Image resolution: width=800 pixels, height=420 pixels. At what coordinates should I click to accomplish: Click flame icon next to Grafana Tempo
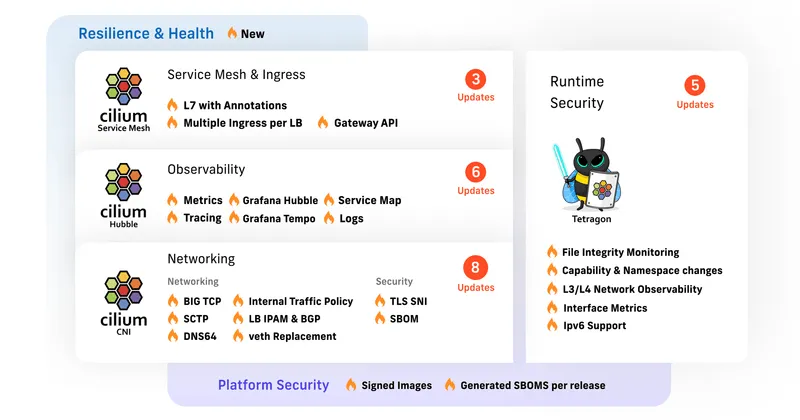[234, 218]
